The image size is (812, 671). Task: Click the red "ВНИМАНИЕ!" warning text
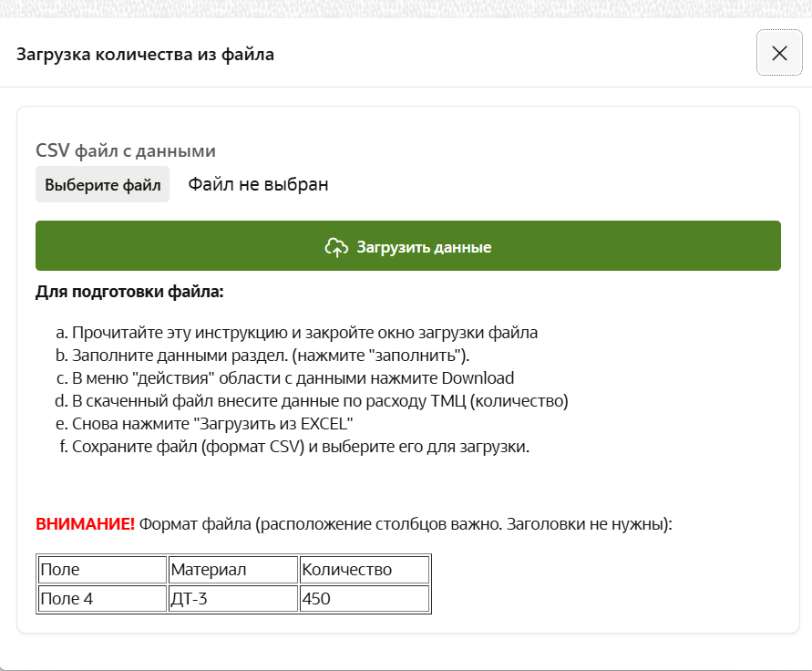tap(85, 524)
